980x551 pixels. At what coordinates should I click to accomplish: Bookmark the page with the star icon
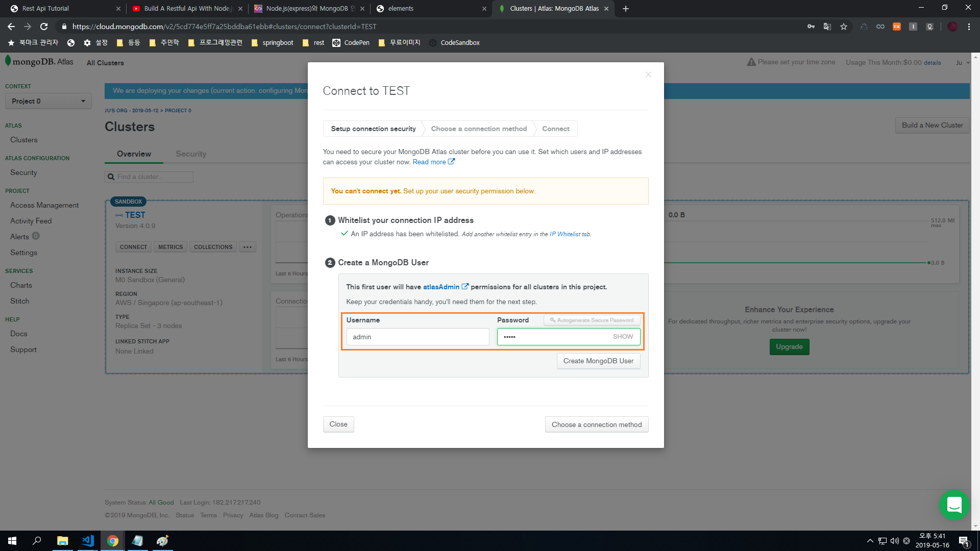[844, 27]
